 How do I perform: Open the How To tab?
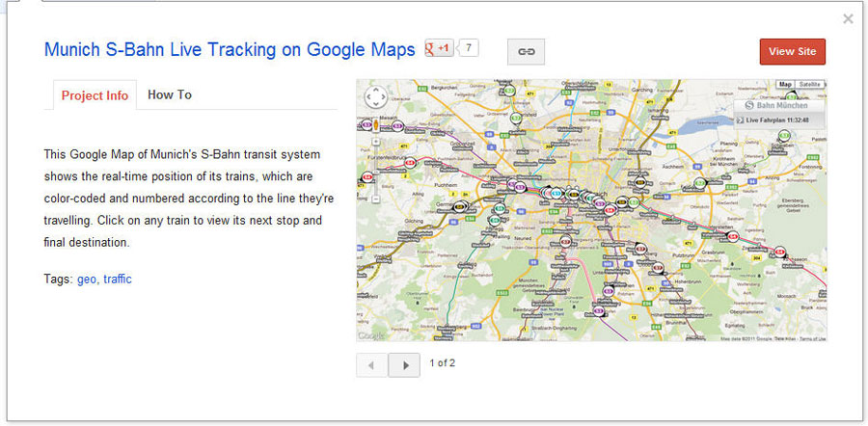pos(170,94)
